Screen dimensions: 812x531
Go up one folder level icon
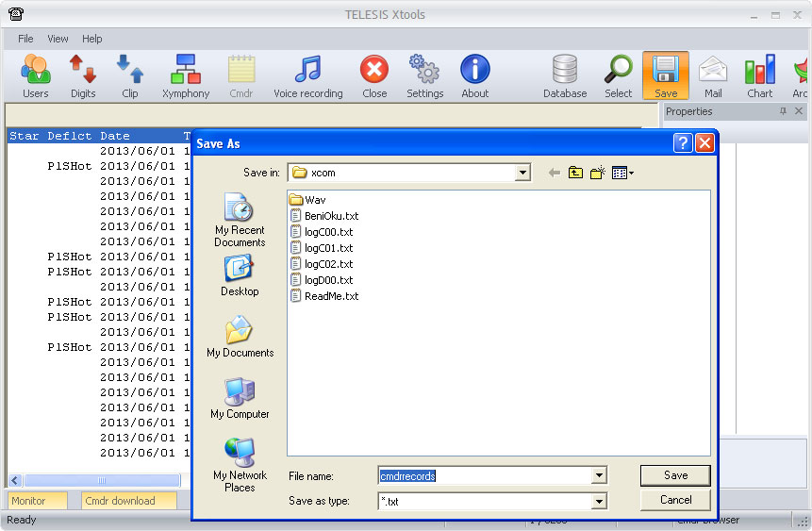[x=575, y=173]
